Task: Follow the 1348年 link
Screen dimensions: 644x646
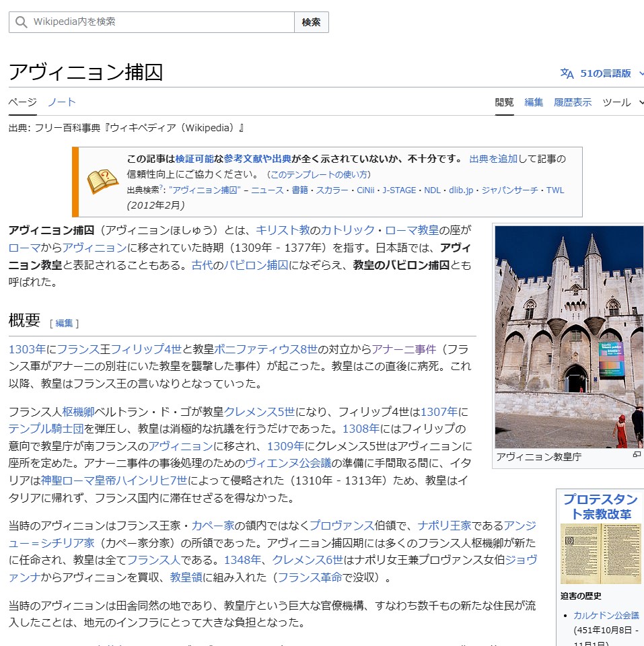Action: (242, 559)
